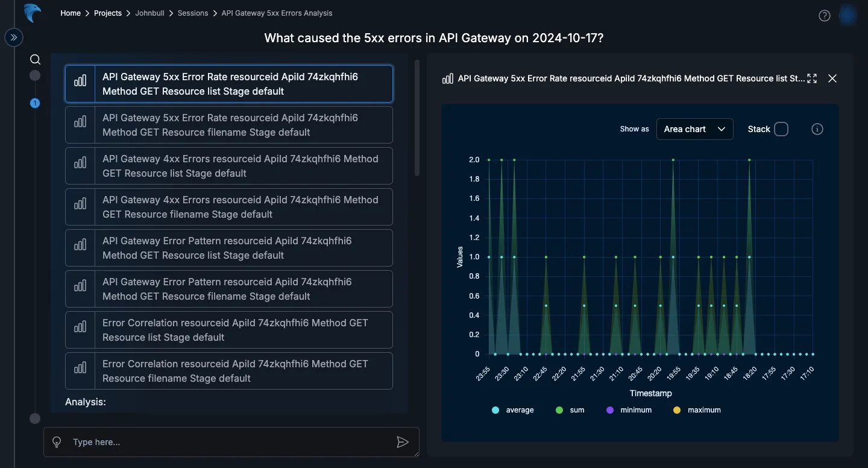Click the gray timeline dot near input

pyautogui.click(x=35, y=419)
